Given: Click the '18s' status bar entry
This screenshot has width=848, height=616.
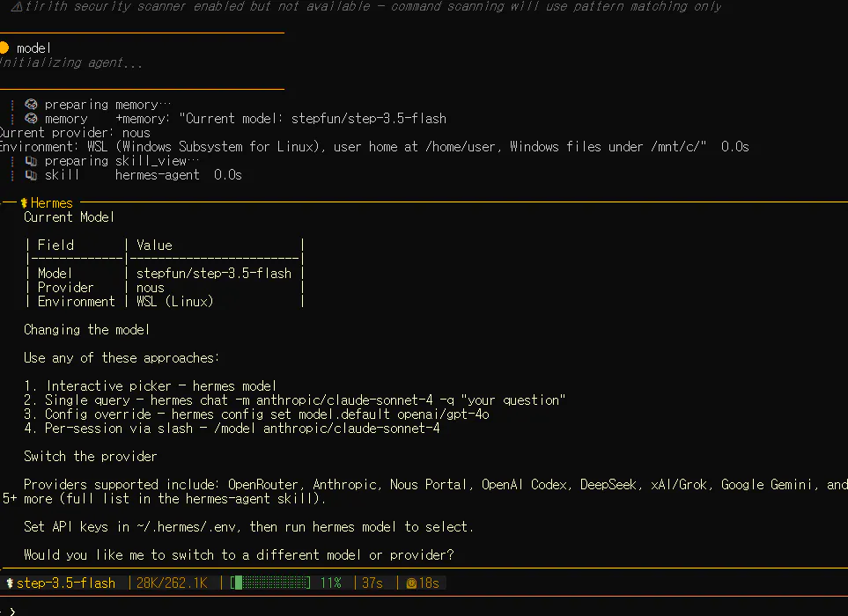Looking at the screenshot, I should pyautogui.click(x=429, y=583).
